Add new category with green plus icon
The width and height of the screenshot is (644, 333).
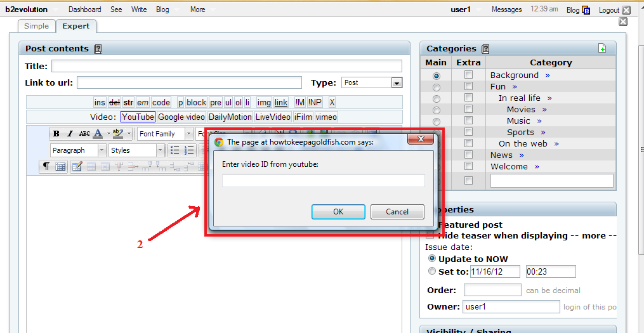click(602, 48)
